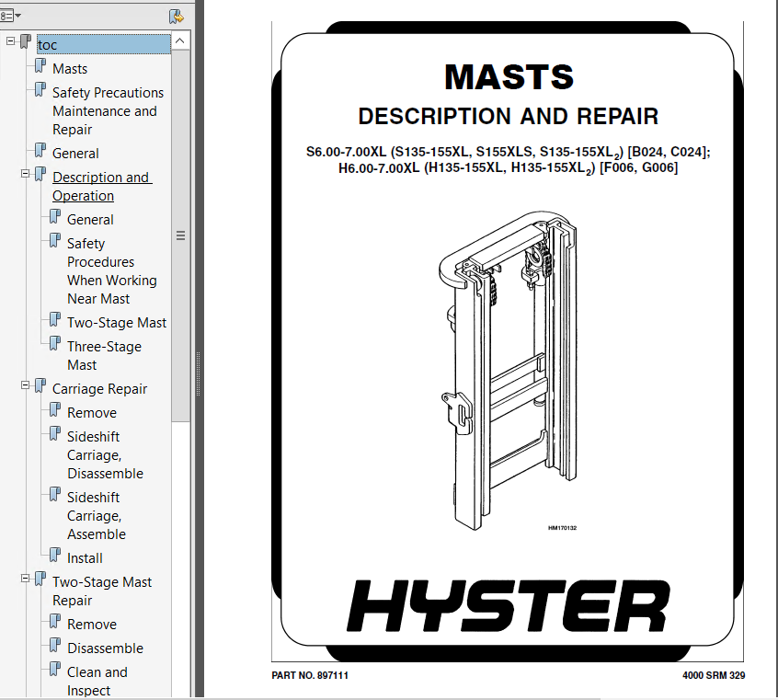Open Two-Stage Mast Repair bookmark
The image size is (778, 700).
102,591
